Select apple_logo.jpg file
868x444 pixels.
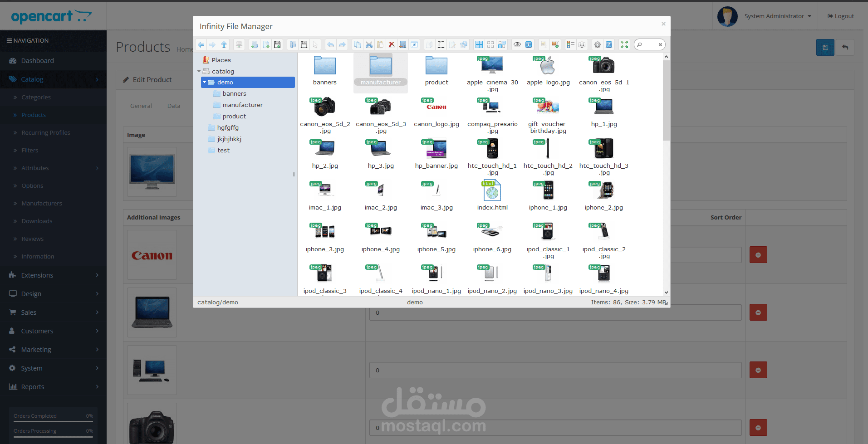[548, 71]
